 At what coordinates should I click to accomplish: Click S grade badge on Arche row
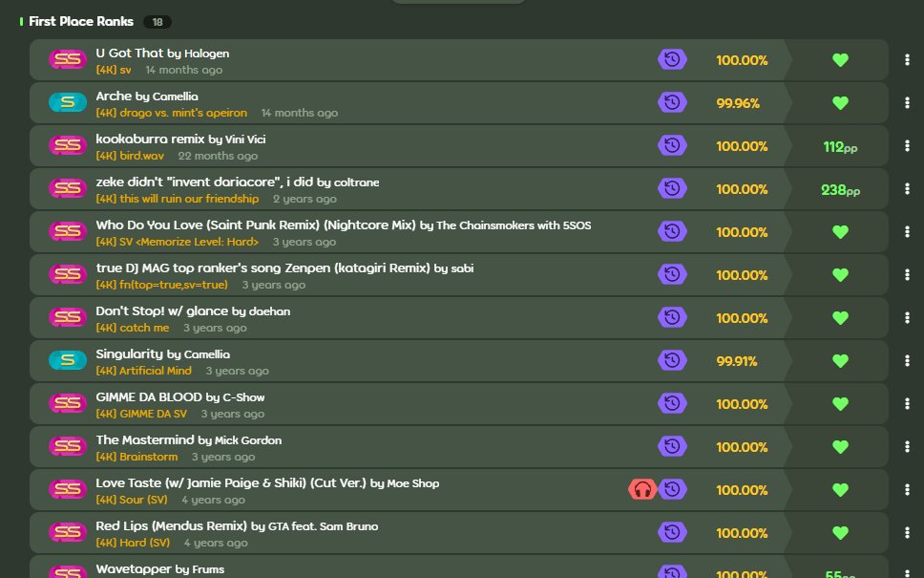[68, 102]
